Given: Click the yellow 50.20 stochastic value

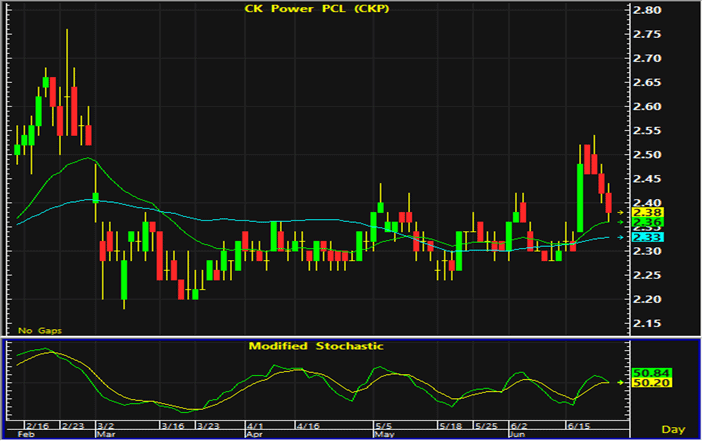Looking at the screenshot, I should click(651, 383).
